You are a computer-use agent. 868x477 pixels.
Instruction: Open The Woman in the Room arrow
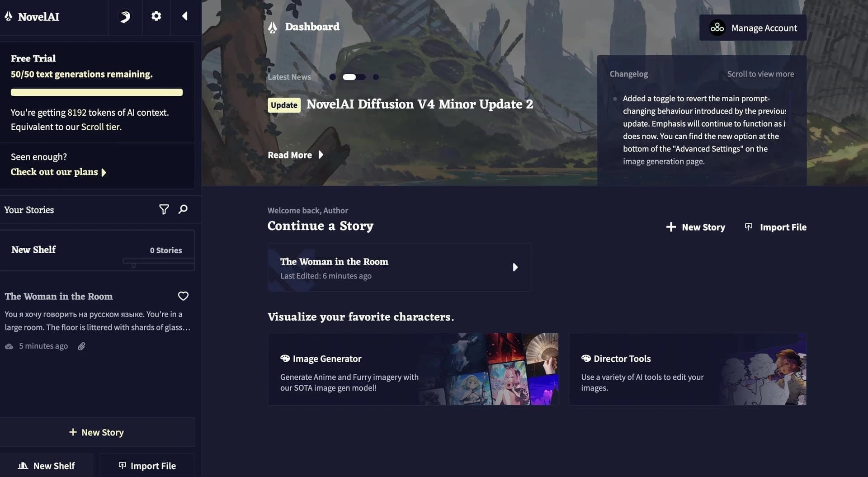coord(515,267)
